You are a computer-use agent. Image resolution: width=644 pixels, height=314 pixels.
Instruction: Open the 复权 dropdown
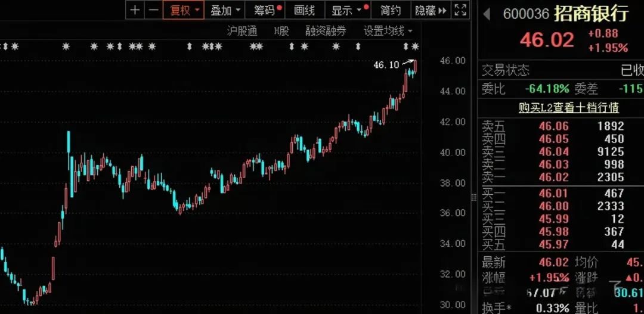[x=184, y=10]
